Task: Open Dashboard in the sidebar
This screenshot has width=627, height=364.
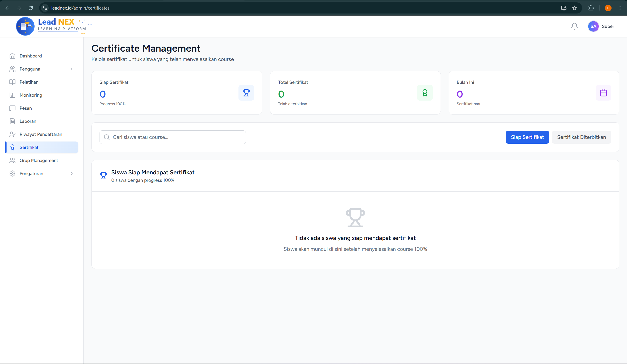Action: (x=31, y=56)
